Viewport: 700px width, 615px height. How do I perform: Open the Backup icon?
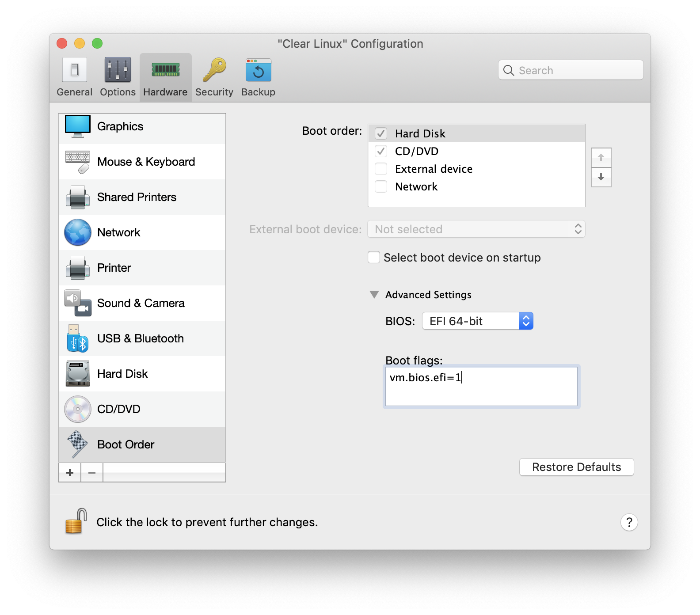[259, 70]
